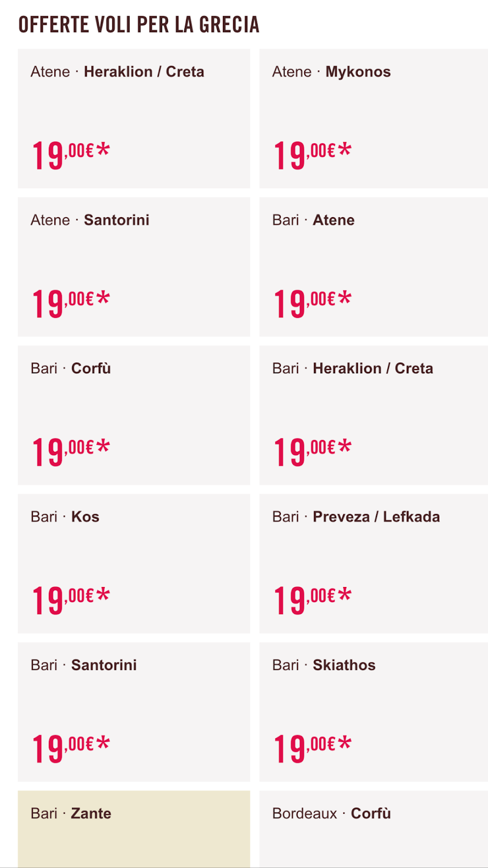Viewport: 488px width, 868px height.
Task: Open the highlighted Bari to Zante offer
Action: (x=134, y=829)
